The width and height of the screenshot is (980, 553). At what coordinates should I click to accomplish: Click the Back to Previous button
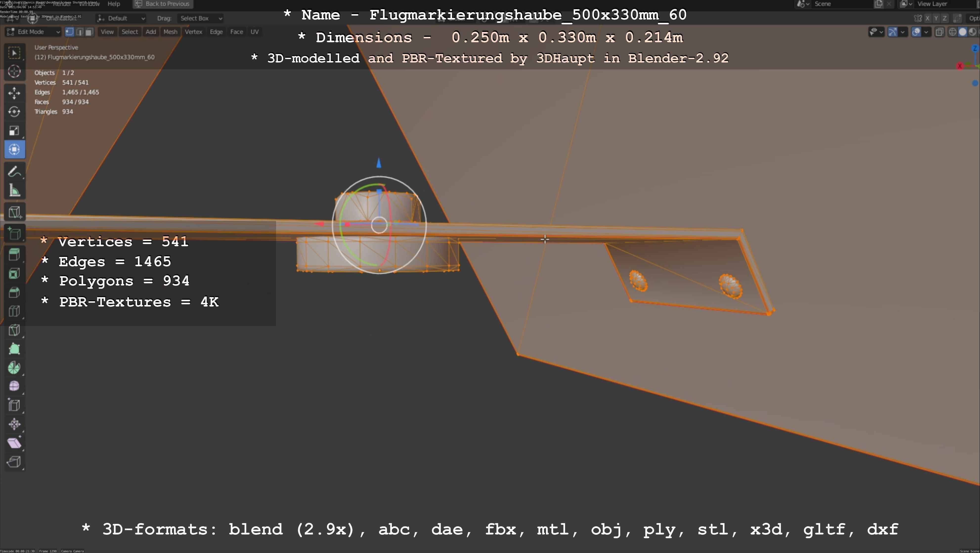click(x=163, y=4)
